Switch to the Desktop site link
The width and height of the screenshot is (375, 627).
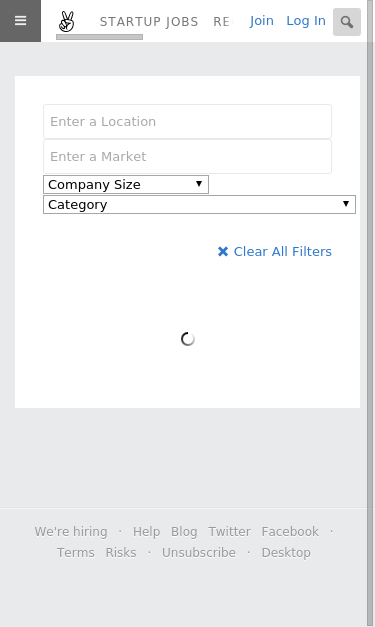tap(286, 552)
